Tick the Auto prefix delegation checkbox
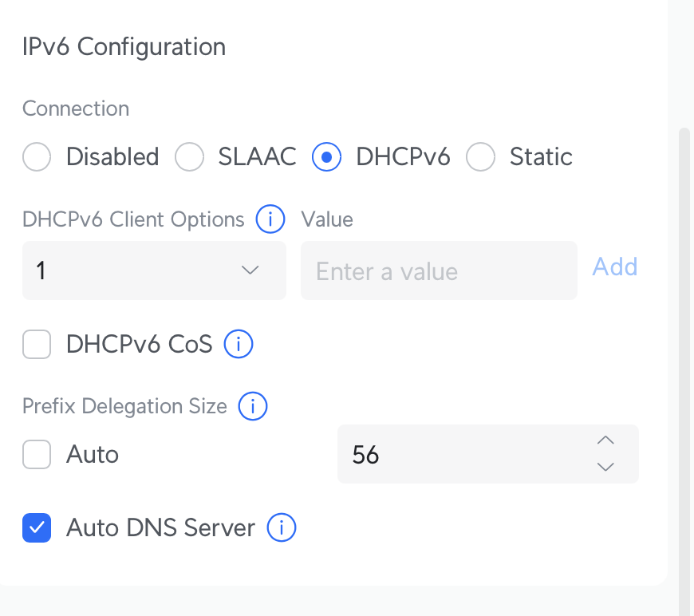 [x=37, y=454]
